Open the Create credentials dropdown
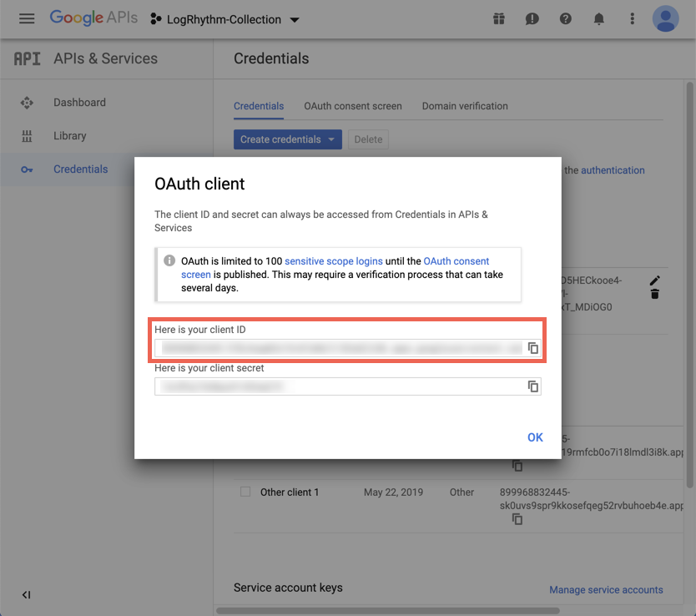The height and width of the screenshot is (616, 696). (287, 139)
